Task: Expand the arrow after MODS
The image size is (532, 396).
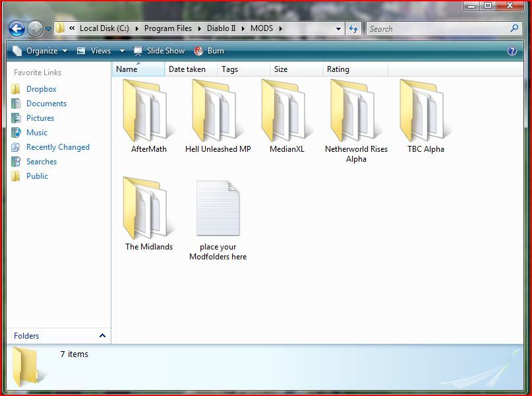Action: tap(281, 28)
